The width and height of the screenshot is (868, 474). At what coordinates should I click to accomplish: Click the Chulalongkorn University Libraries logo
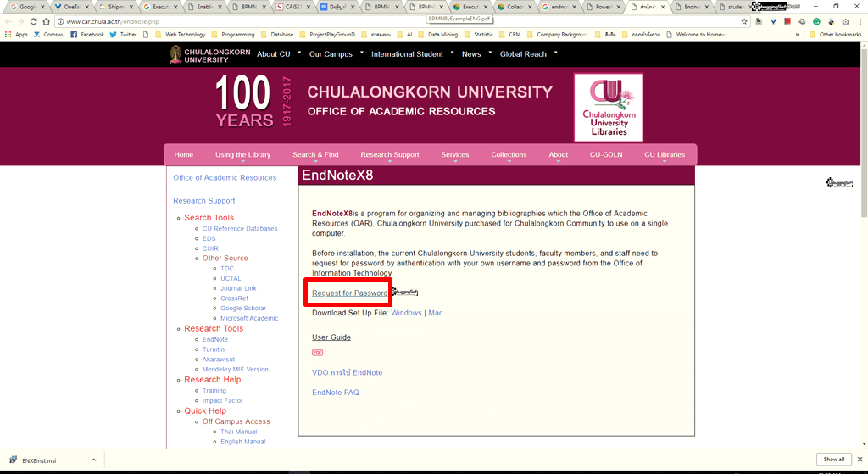pos(609,108)
